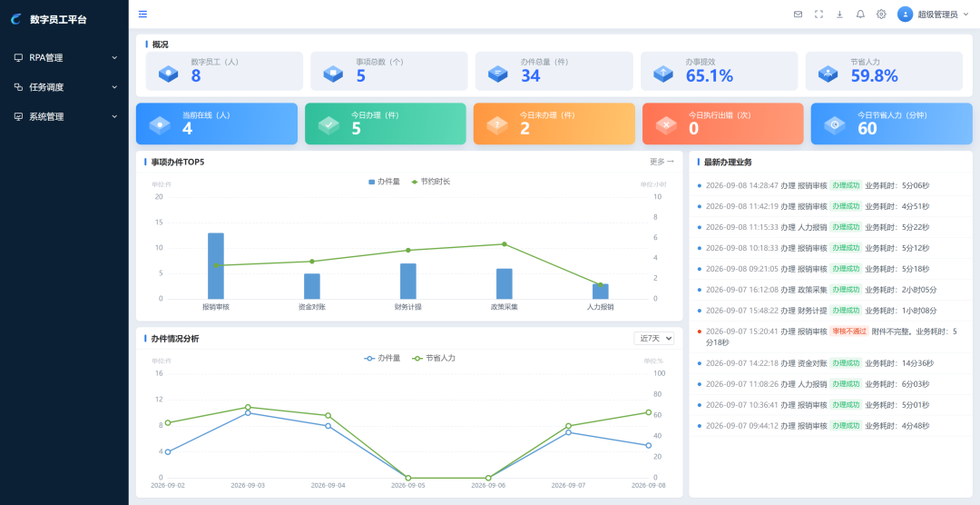The image size is (980, 505).
Task: Open the 近7天 time range dropdown
Action: coord(653,338)
